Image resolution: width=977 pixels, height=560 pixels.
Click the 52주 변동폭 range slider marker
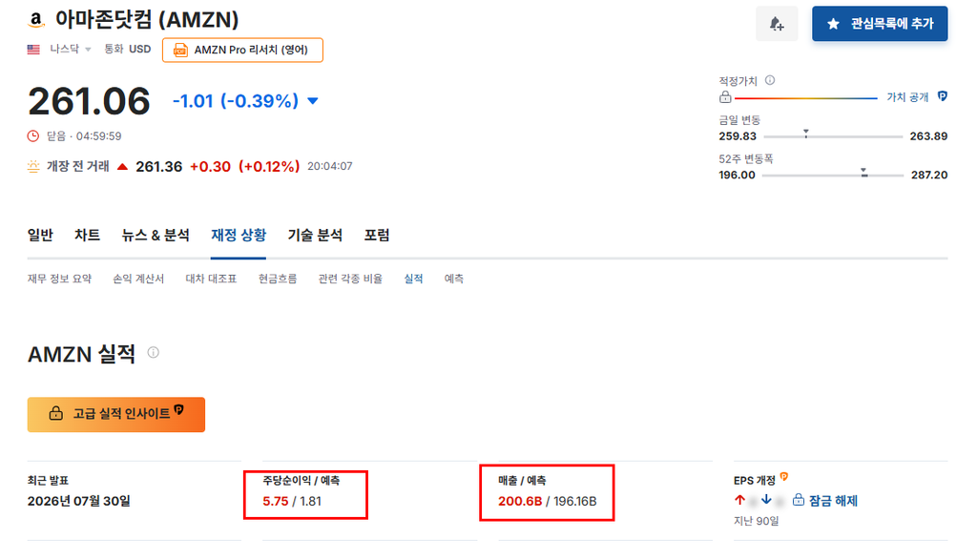(x=863, y=173)
